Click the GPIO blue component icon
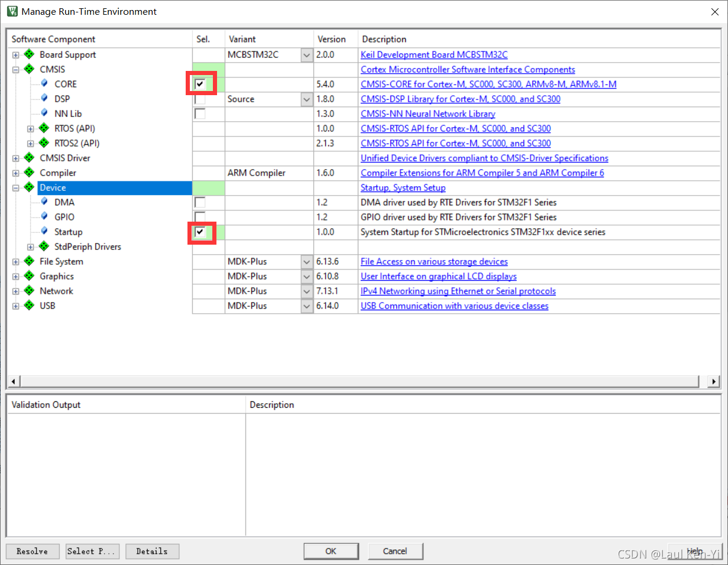This screenshot has width=728, height=565. [44, 216]
